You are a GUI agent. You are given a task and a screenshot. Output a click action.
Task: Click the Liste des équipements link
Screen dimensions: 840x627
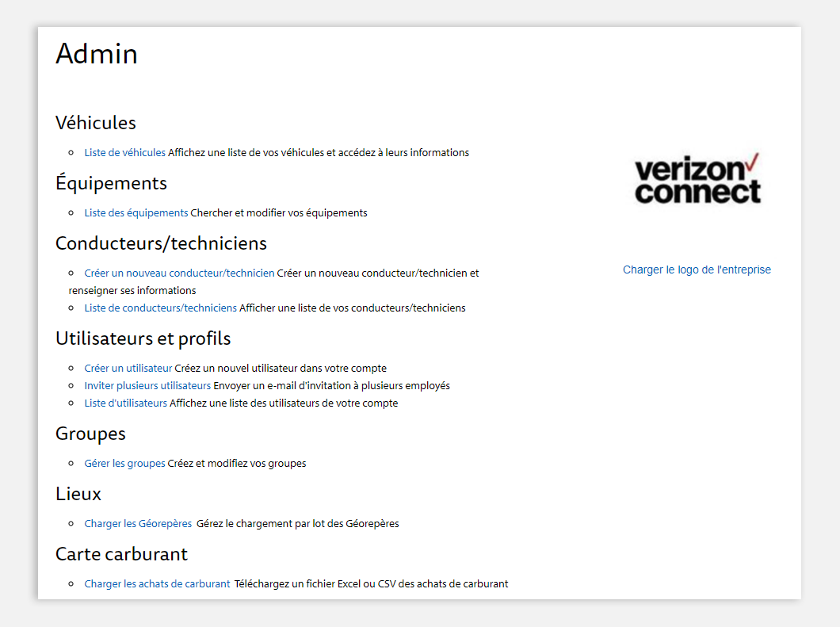(136, 212)
